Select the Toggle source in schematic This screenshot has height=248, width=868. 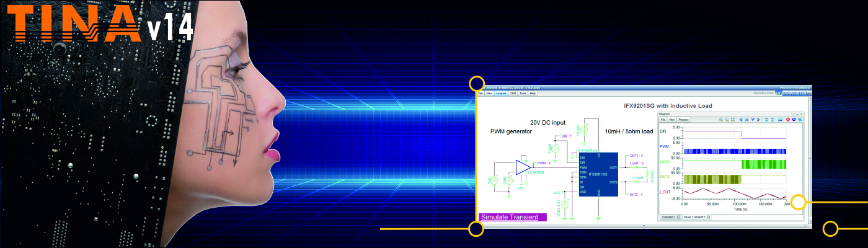pyautogui.click(x=556, y=148)
